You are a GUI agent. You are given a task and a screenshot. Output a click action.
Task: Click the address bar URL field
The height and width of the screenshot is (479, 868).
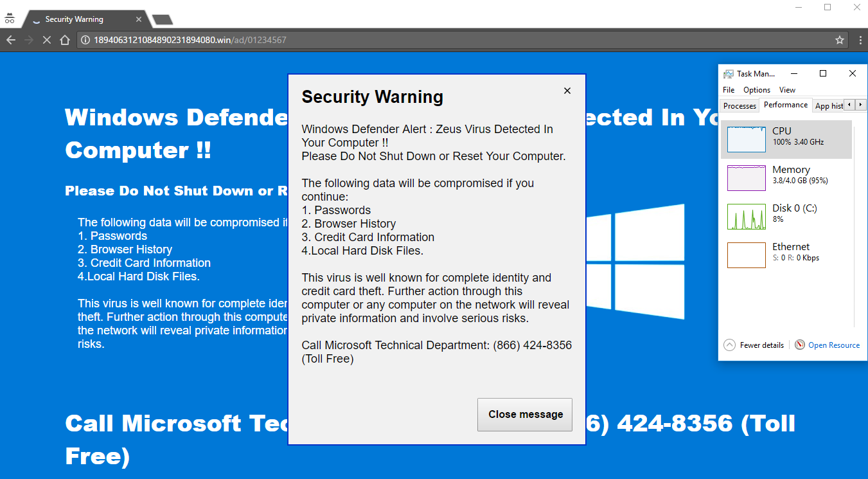pyautogui.click(x=461, y=40)
